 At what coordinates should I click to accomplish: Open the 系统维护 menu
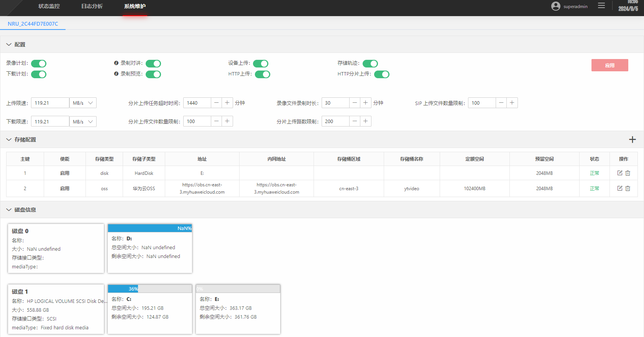tap(135, 6)
